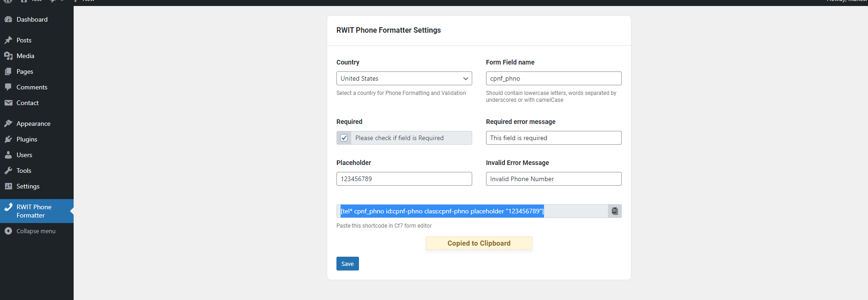The width and height of the screenshot is (868, 300).
Task: Open Users menu item
Action: 37,155
